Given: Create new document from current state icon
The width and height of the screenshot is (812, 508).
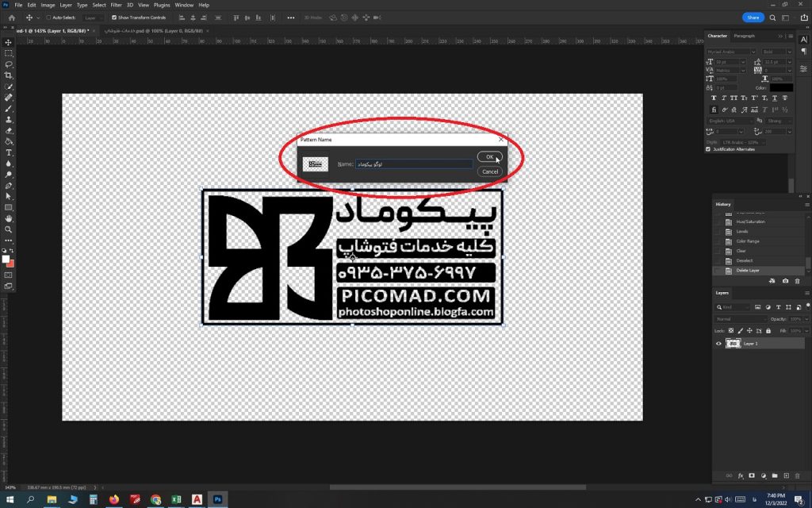Looking at the screenshot, I should pyautogui.click(x=772, y=281).
